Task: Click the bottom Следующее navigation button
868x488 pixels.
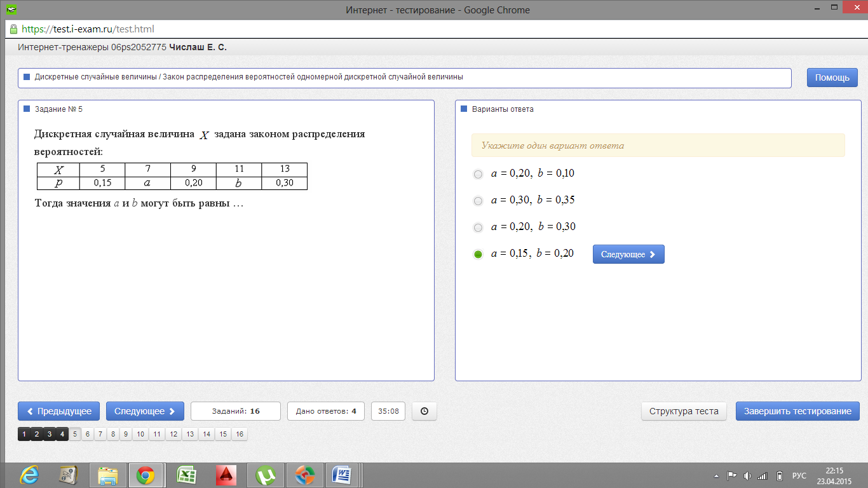Action: click(145, 411)
